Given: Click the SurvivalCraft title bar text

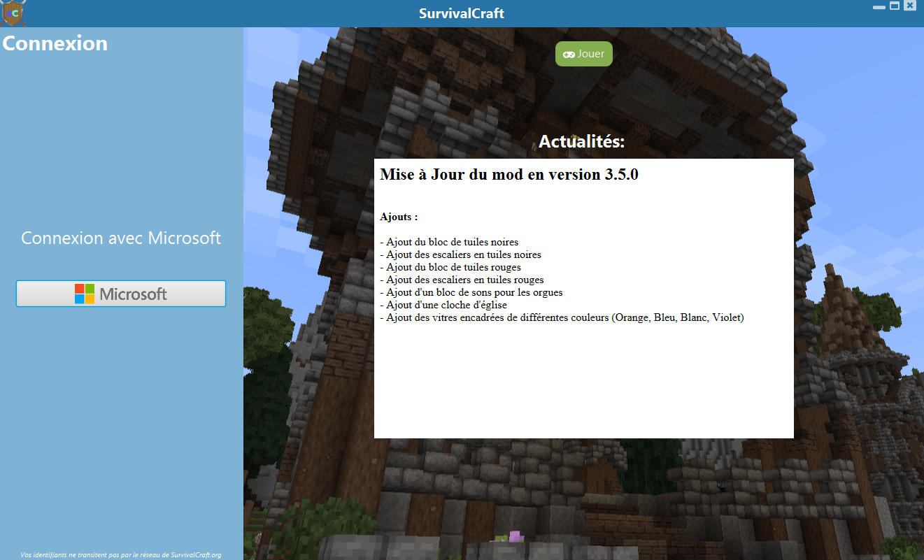Looking at the screenshot, I should pyautogui.click(x=462, y=13).
